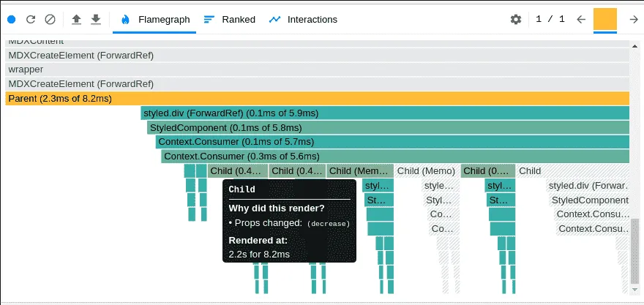The width and height of the screenshot is (644, 305).
Task: Select Context.Consumer (0.3ms of 5.6ms) bar
Action: [395, 157]
